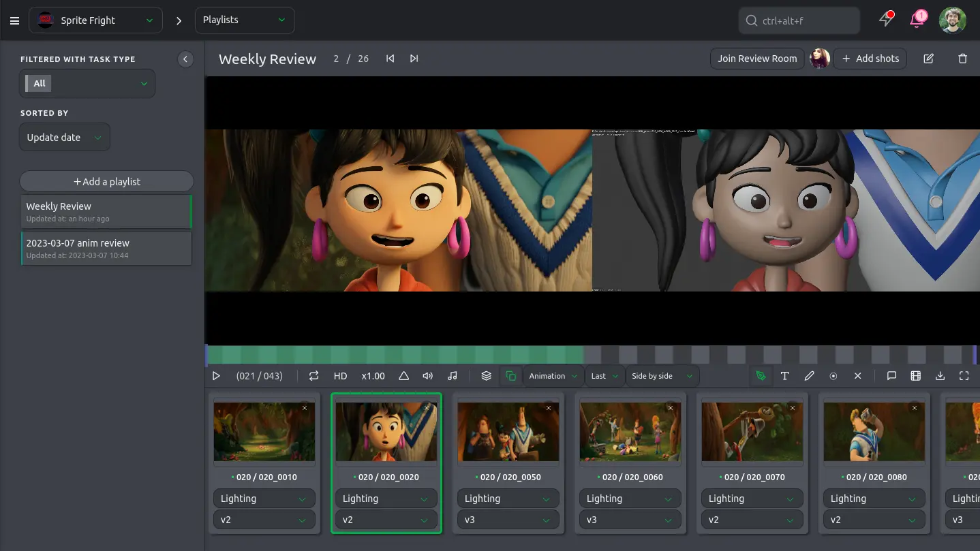Play the current shot preview
The height and width of the screenshot is (551, 980).
(216, 376)
